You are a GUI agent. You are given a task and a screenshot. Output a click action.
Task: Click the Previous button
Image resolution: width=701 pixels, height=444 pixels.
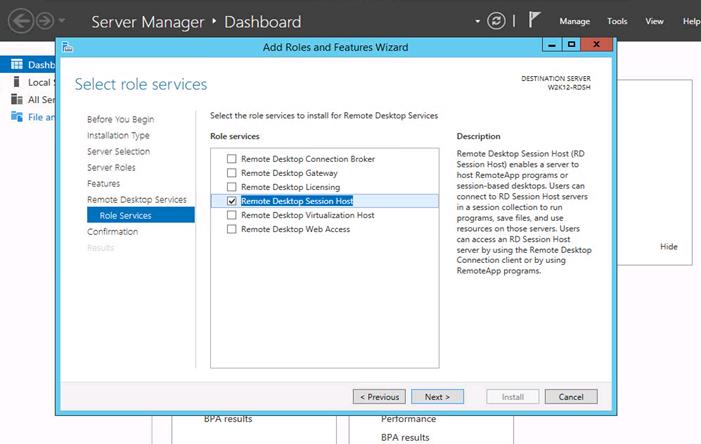pos(379,397)
